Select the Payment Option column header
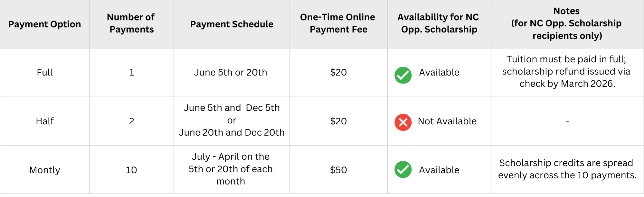Screen dimensions: 644x197 tap(45, 24)
